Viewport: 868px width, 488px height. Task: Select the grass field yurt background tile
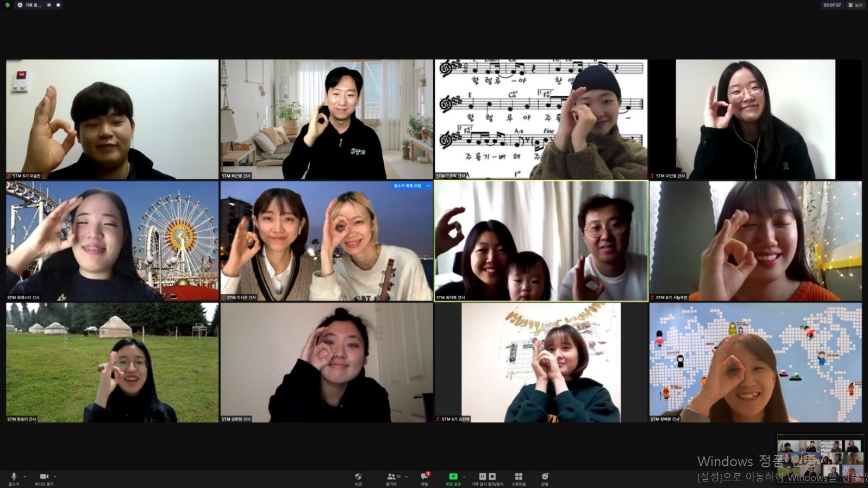click(112, 363)
